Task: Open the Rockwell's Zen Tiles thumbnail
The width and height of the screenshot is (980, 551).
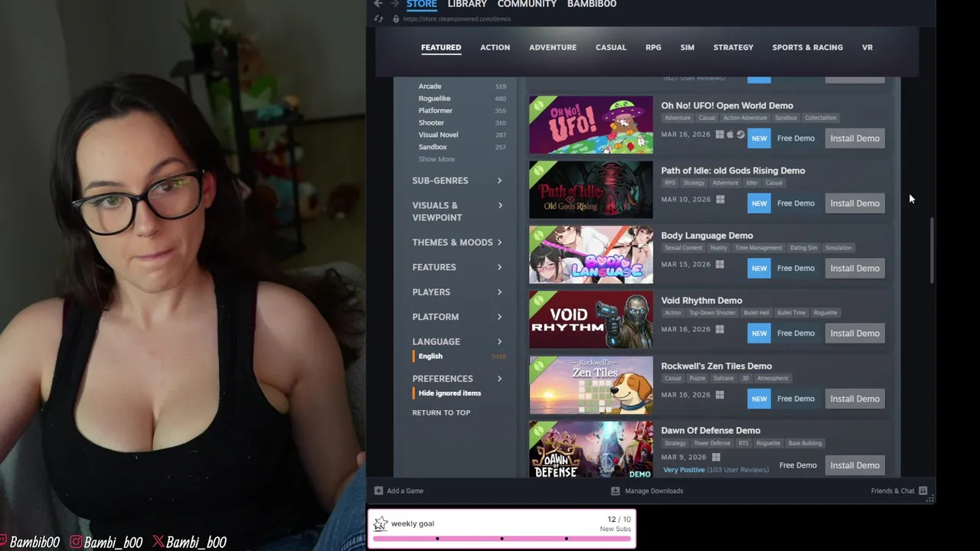Action: pos(591,385)
